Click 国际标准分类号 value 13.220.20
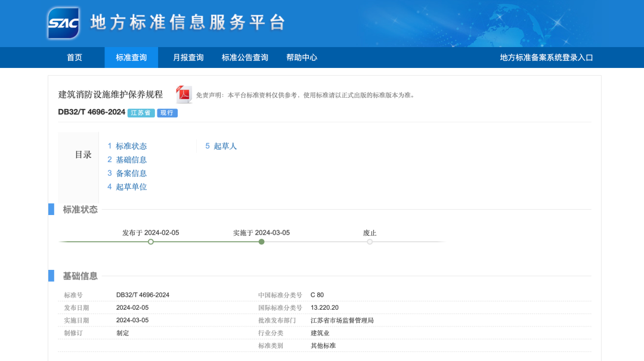This screenshot has height=361, width=644. (x=324, y=307)
